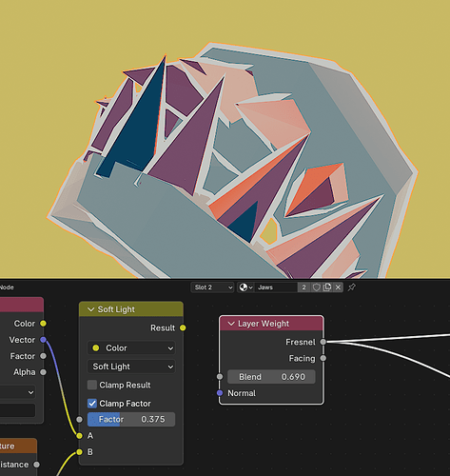Image resolution: width=450 pixels, height=476 pixels.
Task: Toggle the pin node tree icon
Action: click(351, 288)
